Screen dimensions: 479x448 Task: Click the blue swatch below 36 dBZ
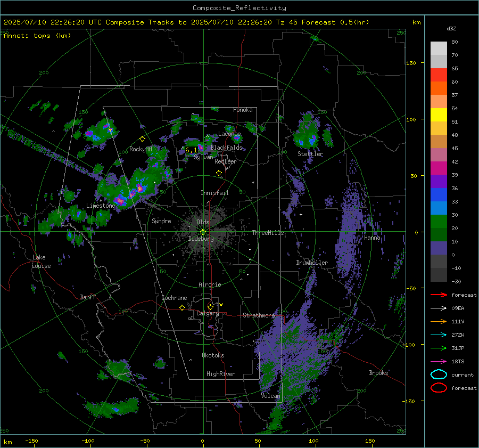tap(439, 194)
